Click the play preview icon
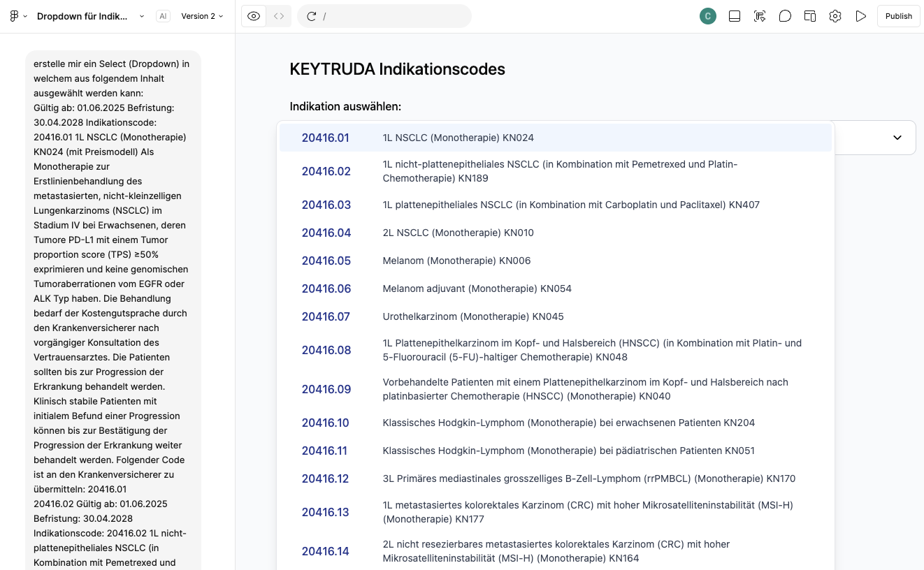924x570 pixels. 860,16
